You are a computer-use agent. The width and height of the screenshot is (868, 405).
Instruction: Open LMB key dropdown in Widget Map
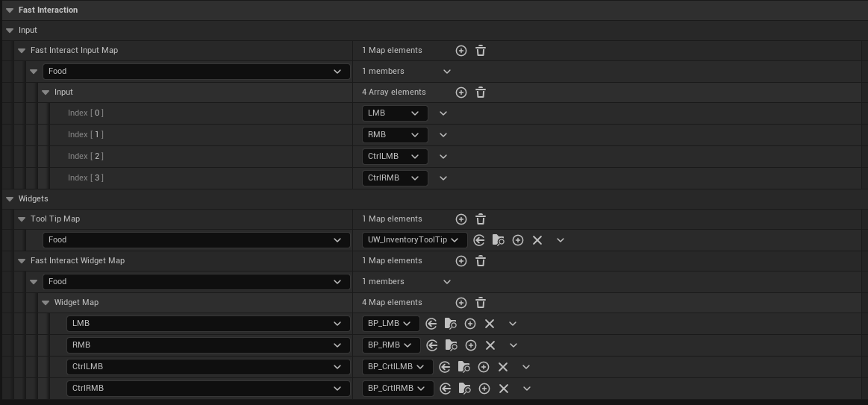[208, 324]
